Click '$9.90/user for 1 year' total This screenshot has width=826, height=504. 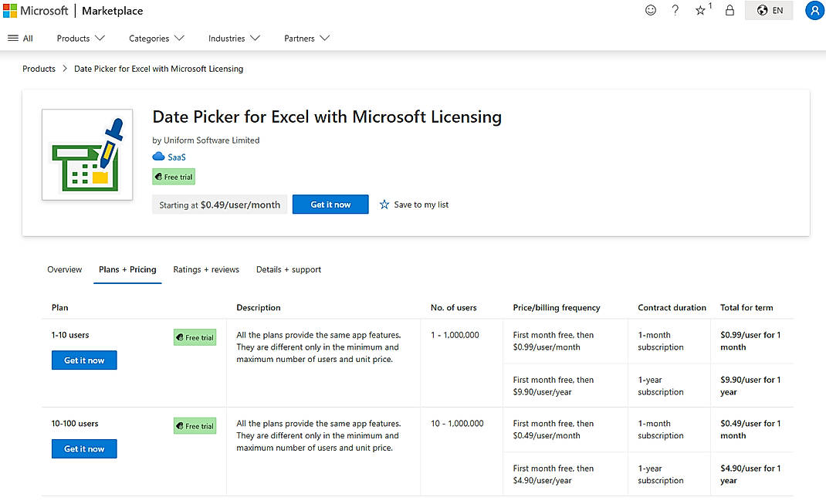point(750,385)
